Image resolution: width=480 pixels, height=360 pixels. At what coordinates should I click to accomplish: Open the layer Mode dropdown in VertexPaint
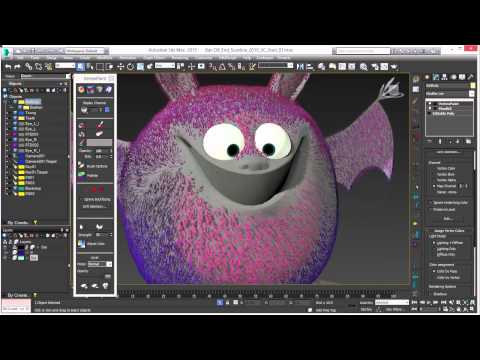(x=100, y=264)
